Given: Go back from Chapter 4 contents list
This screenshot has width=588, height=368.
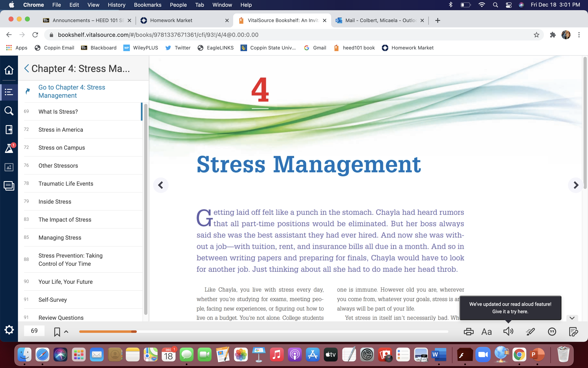Looking at the screenshot, I should (x=27, y=68).
